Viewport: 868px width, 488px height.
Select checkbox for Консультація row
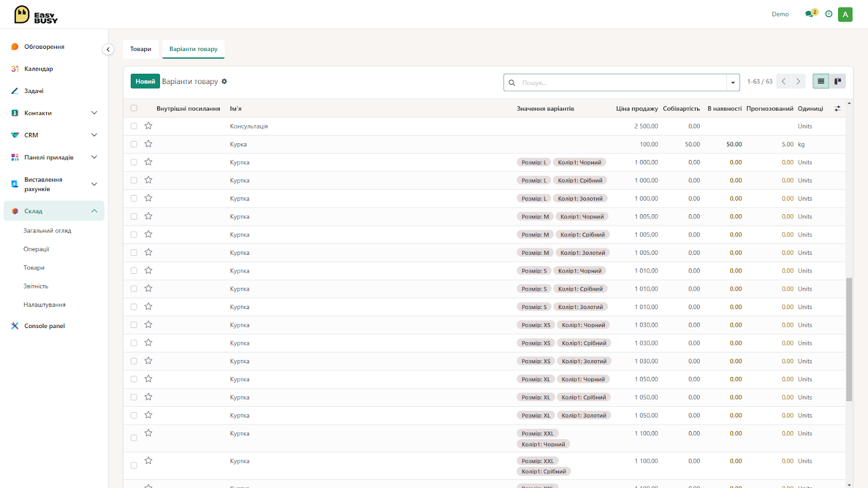pos(134,126)
